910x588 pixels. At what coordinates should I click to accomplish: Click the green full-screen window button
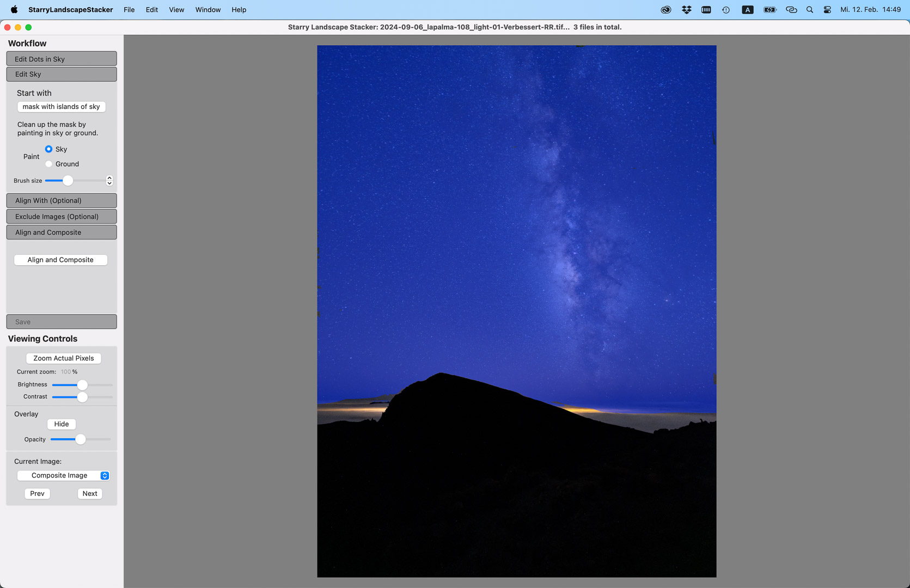point(28,27)
